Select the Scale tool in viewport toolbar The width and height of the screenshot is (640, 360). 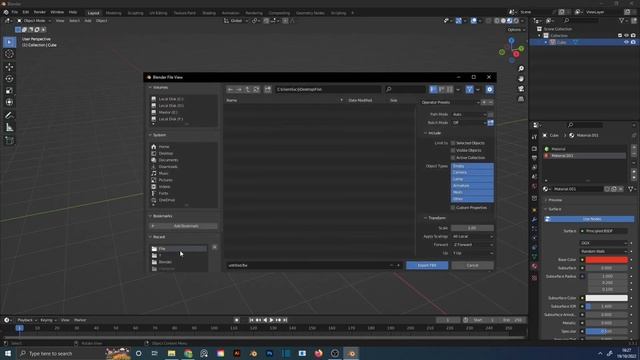pos(9,90)
